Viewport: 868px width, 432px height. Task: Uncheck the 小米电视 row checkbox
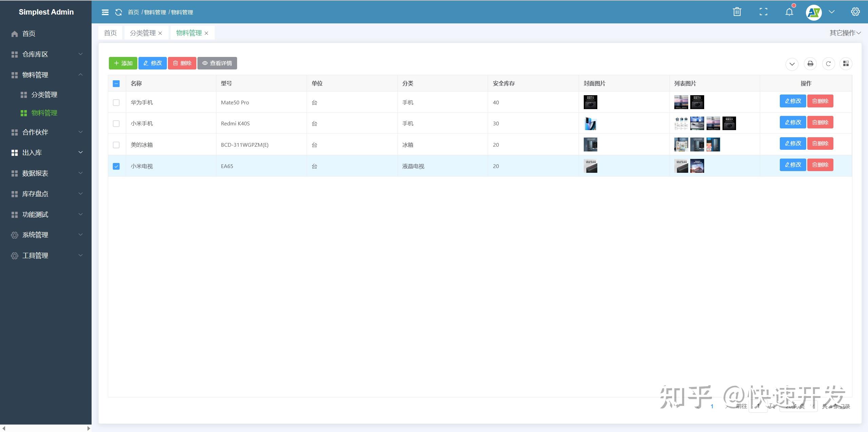pos(116,166)
